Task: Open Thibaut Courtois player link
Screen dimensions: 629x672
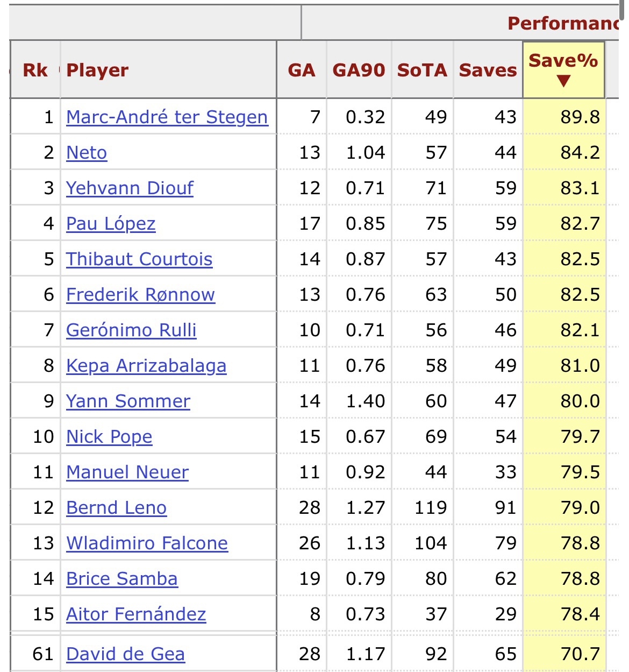Action: [x=139, y=259]
